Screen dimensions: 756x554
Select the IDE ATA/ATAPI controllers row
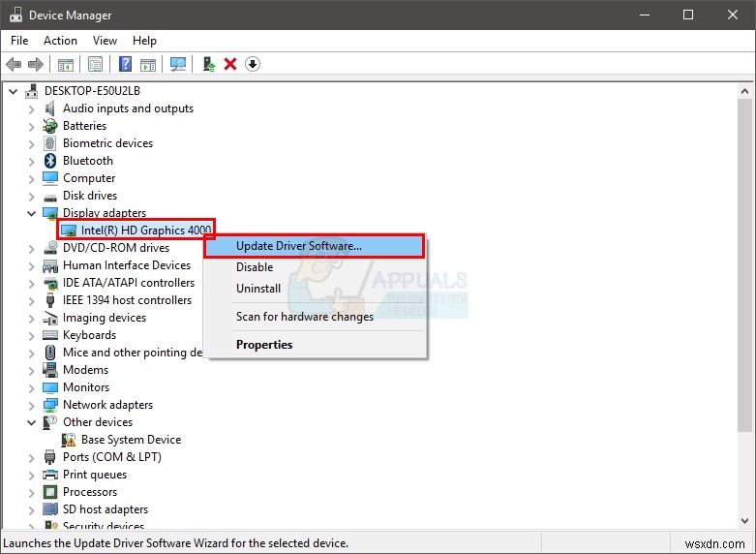click(129, 283)
